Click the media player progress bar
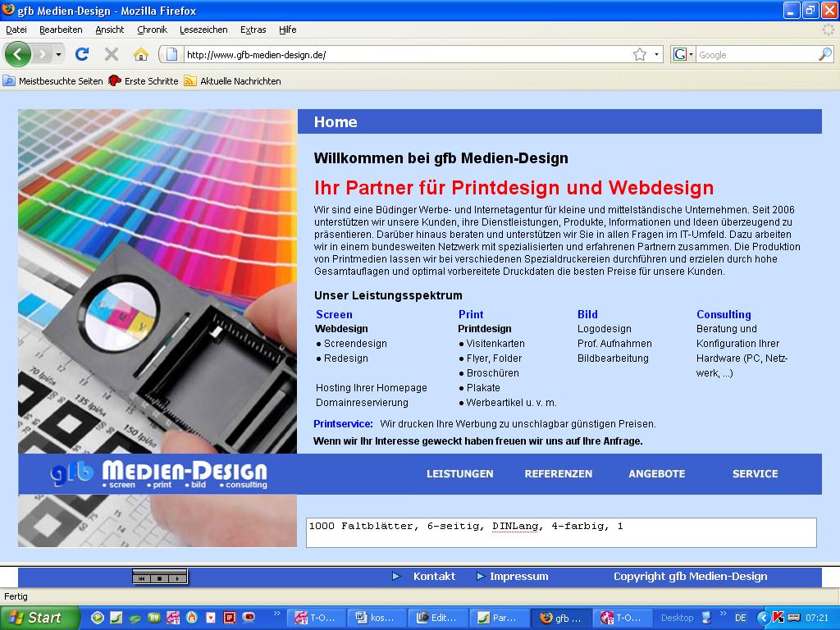Image resolution: width=840 pixels, height=630 pixels. (160, 571)
